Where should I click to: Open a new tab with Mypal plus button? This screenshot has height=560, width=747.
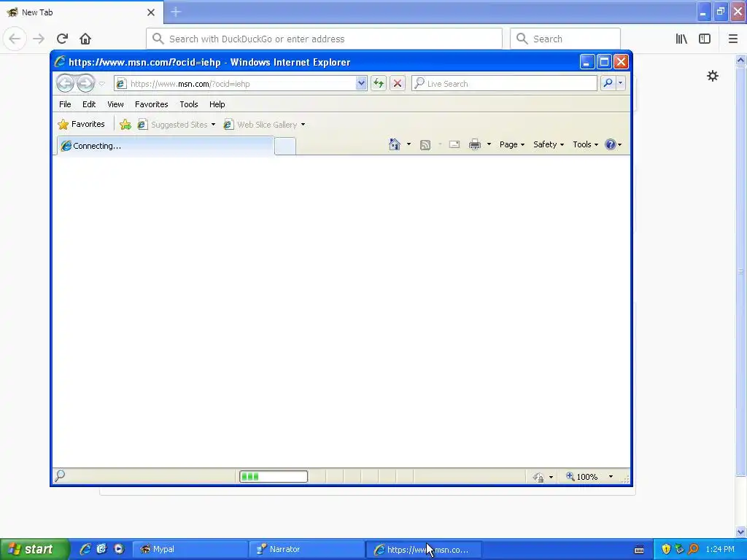point(176,12)
